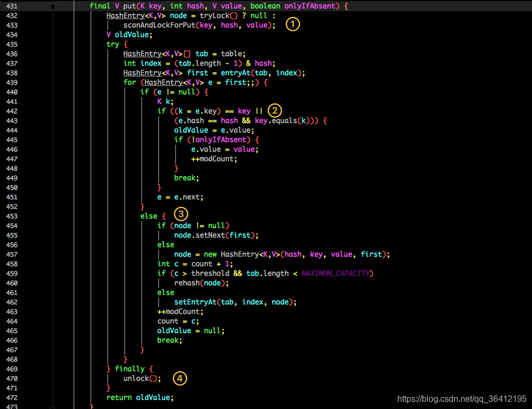Click 'threshold' on line 459
Viewport: 532px width, 409px height.
[x=210, y=273]
